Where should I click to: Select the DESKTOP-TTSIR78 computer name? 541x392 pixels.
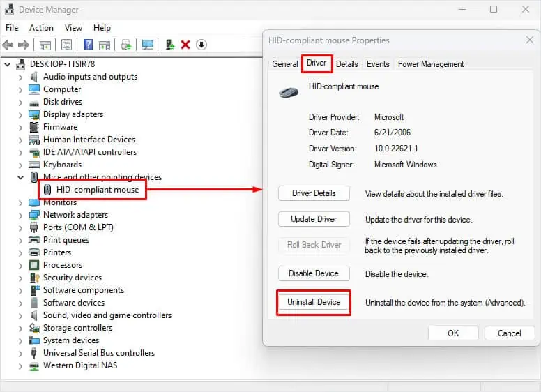point(63,64)
